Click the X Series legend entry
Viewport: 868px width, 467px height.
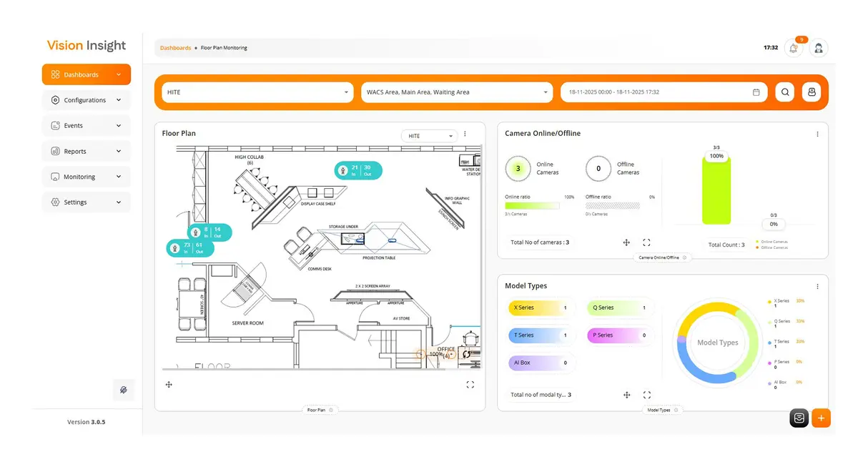tap(785, 303)
